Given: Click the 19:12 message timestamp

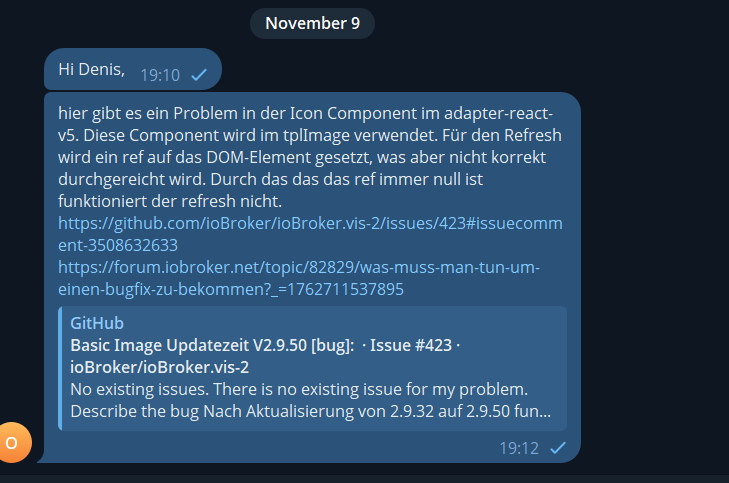Looking at the screenshot, I should 519,447.
